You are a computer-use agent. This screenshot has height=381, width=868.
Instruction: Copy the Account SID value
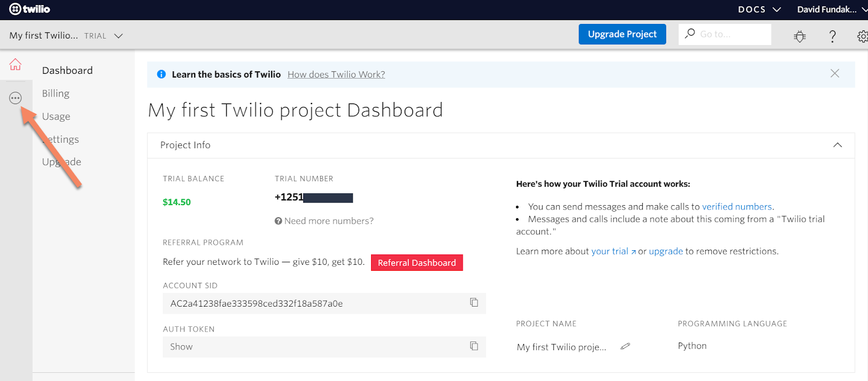(x=474, y=302)
